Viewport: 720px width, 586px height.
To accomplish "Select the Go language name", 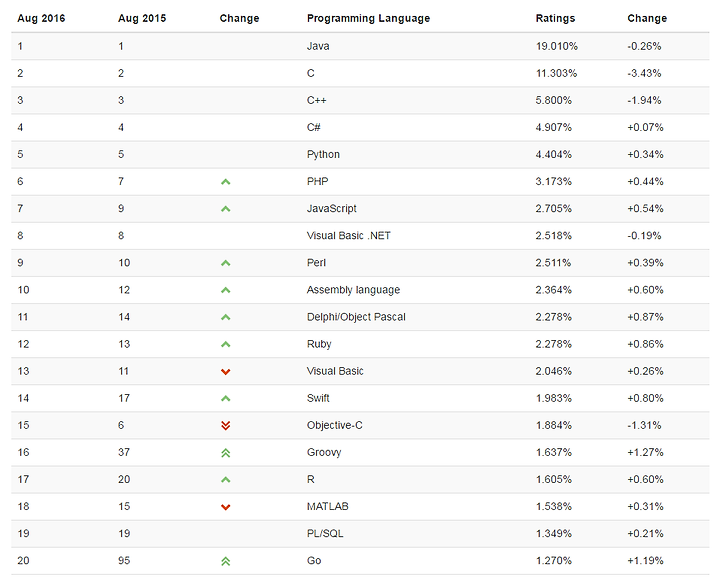I will point(314,561).
